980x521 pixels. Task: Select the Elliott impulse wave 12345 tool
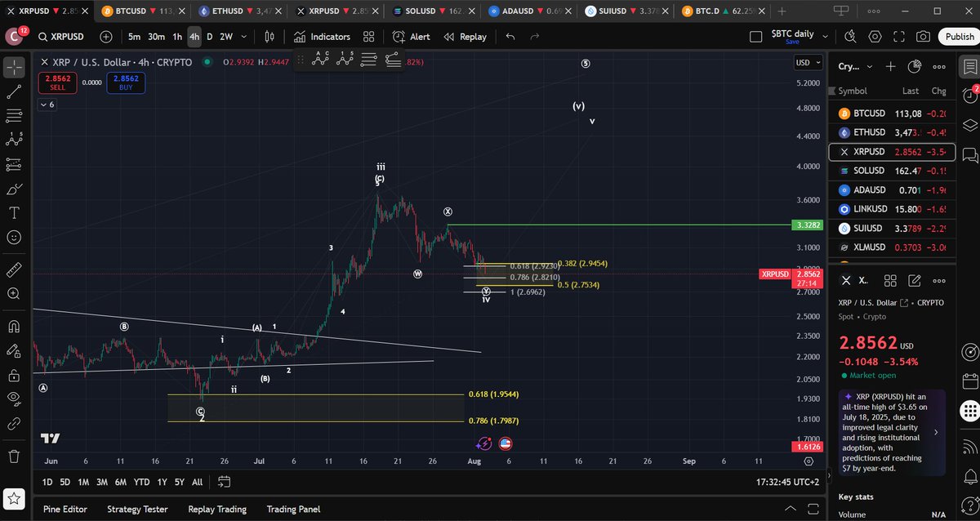coord(345,59)
